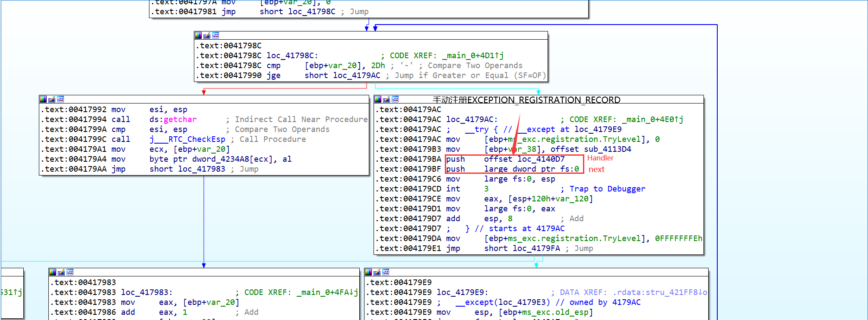This screenshot has height=320, width=868.
Task: Click pencil edit icon on loc_417983 block
Action: coord(61,272)
